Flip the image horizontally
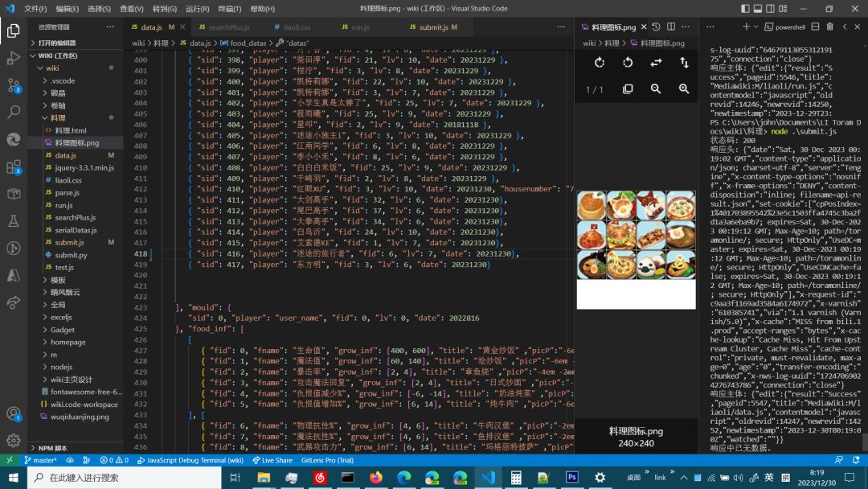The image size is (868, 489). tap(656, 63)
